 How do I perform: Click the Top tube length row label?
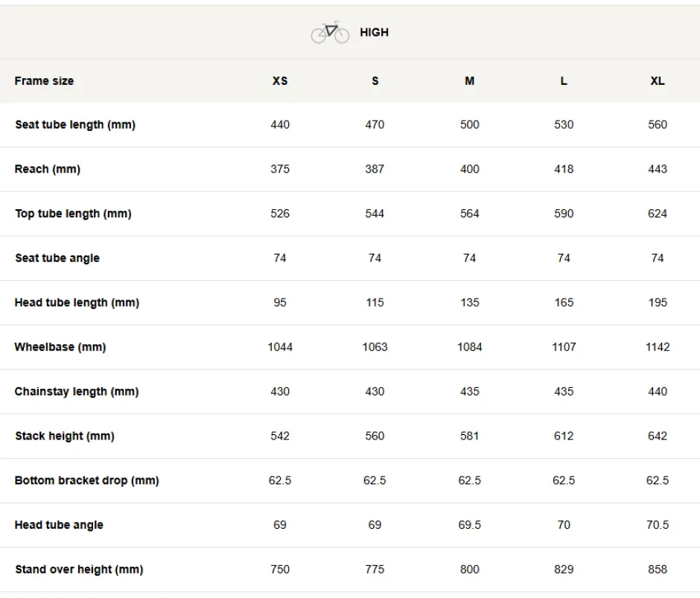(x=73, y=214)
